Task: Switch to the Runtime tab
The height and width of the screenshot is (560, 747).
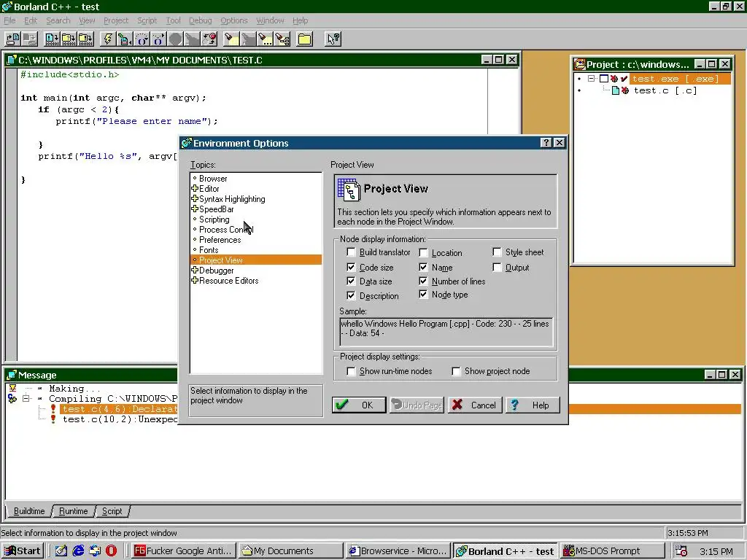Action: [x=74, y=511]
